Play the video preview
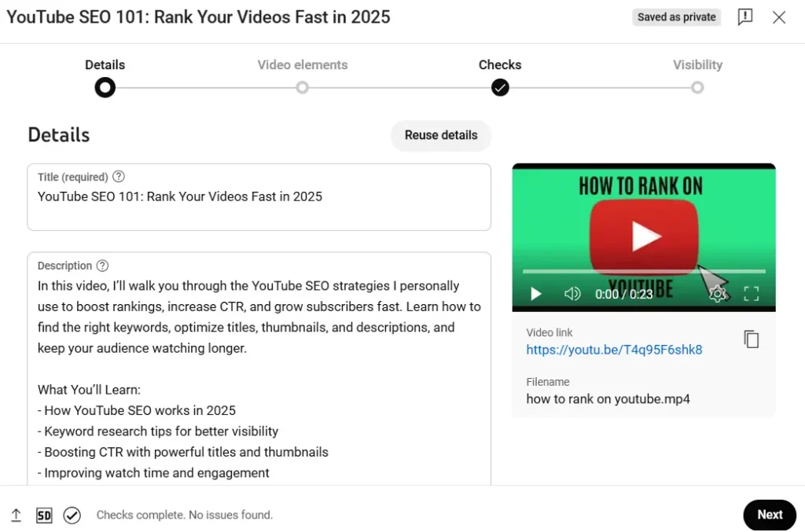The image size is (805, 532). tap(535, 293)
